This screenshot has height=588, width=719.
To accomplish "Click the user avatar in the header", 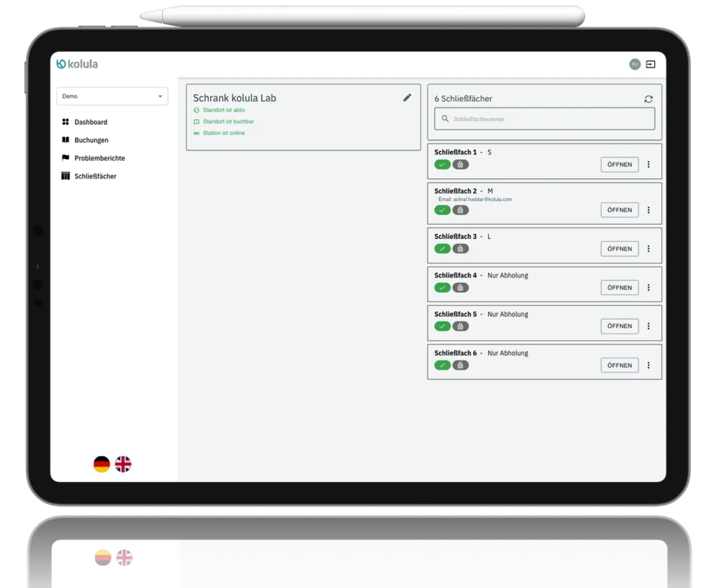I will point(635,64).
